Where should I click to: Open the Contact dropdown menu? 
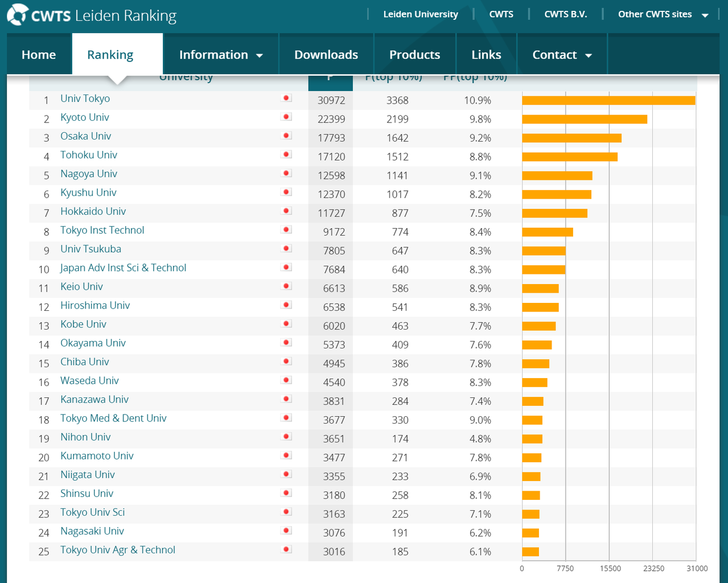(x=562, y=55)
